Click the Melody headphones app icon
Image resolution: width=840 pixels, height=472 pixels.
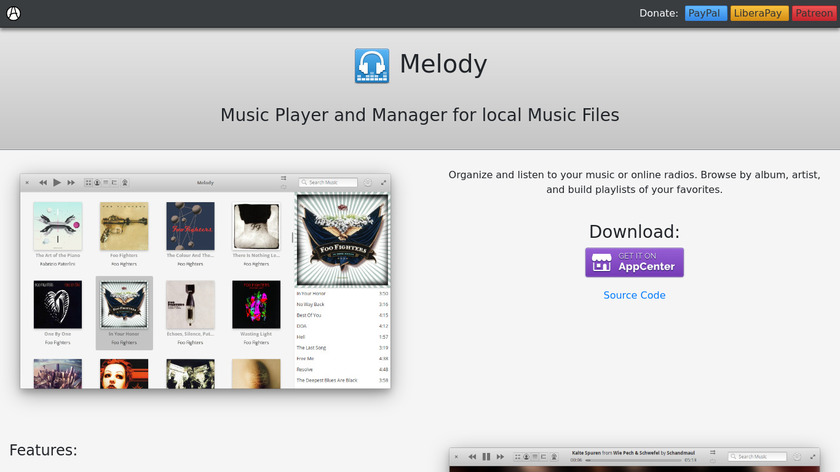[x=372, y=65]
